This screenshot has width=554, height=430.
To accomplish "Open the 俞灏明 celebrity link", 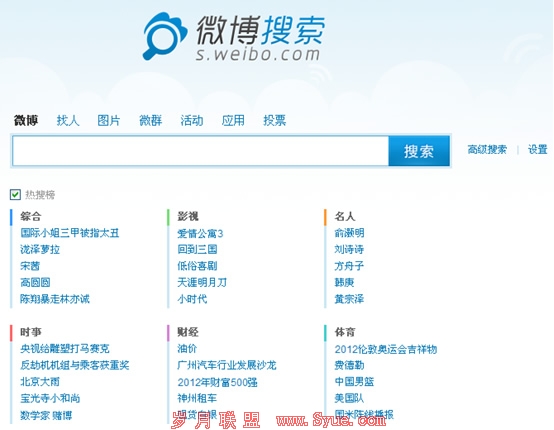I will [349, 233].
